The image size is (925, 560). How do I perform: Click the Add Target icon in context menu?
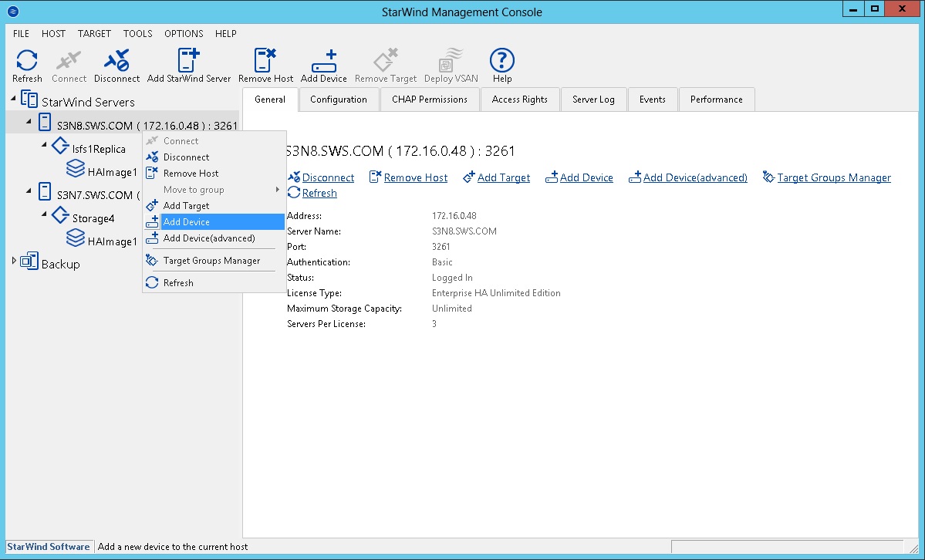tap(152, 205)
